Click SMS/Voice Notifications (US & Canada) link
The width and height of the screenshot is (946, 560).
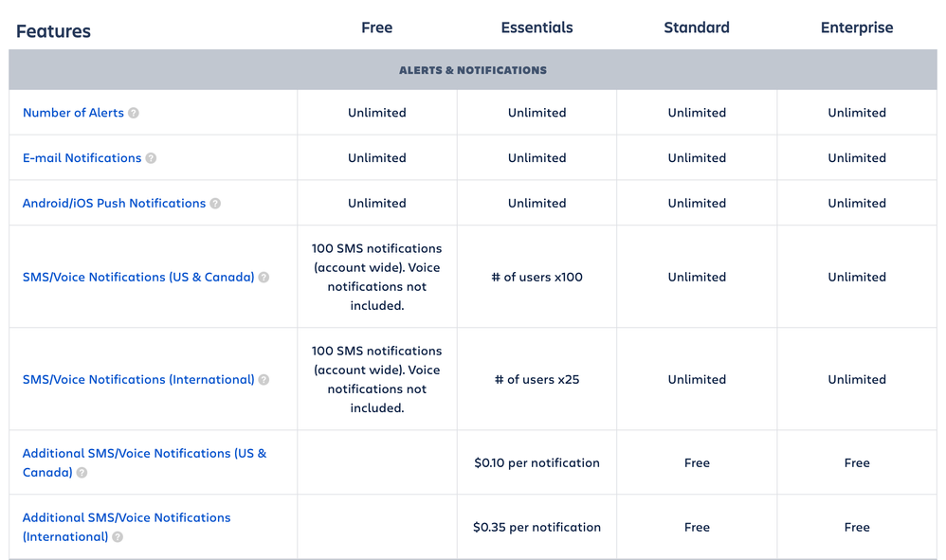138,278
